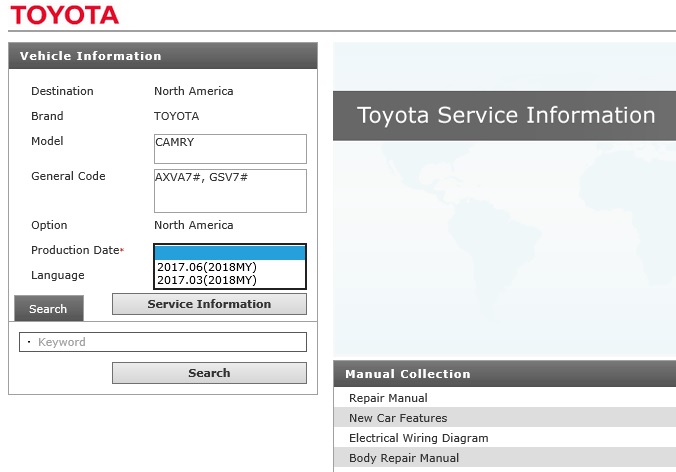
Task: Click the TOYOTA logo
Action: [65, 15]
